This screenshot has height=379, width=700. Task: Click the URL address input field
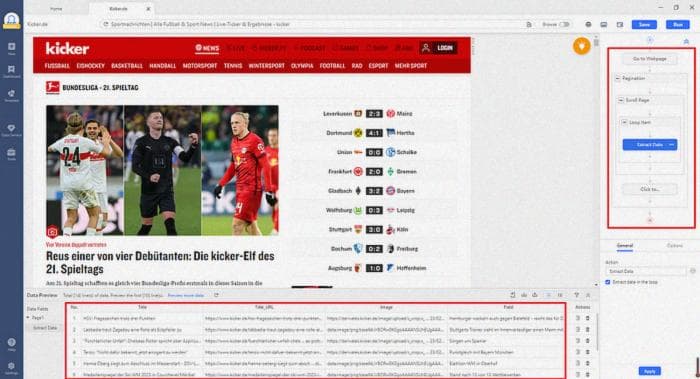click(312, 24)
